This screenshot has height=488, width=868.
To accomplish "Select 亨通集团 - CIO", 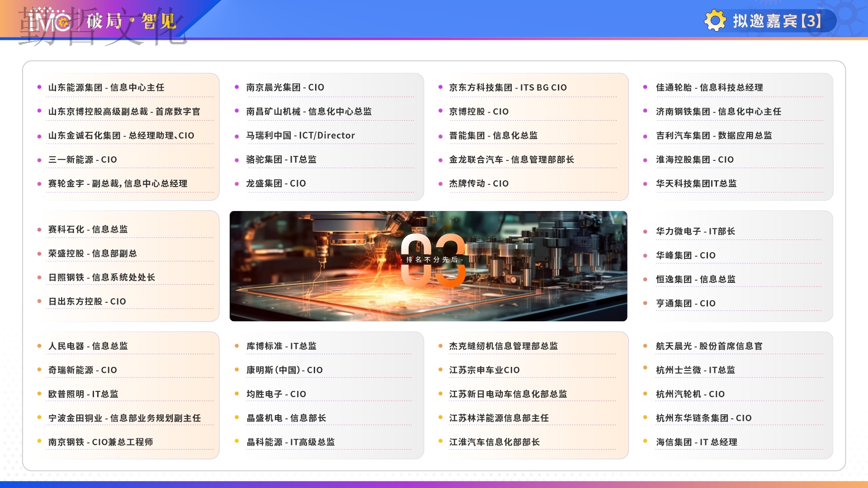I will click(686, 303).
